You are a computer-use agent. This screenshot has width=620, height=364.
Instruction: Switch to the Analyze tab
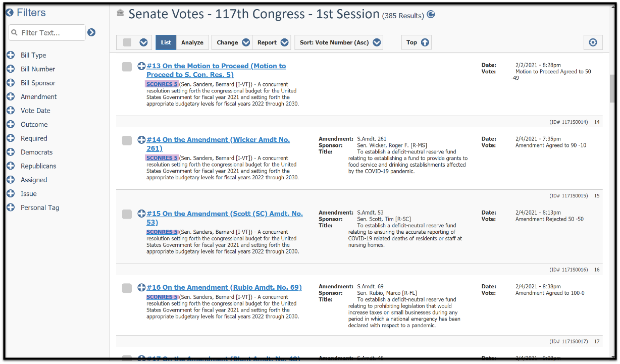pyautogui.click(x=192, y=42)
